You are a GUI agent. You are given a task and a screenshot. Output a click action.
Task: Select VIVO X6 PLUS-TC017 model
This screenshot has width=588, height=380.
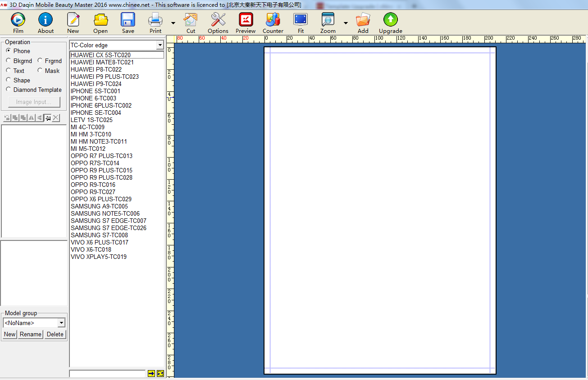(117, 242)
